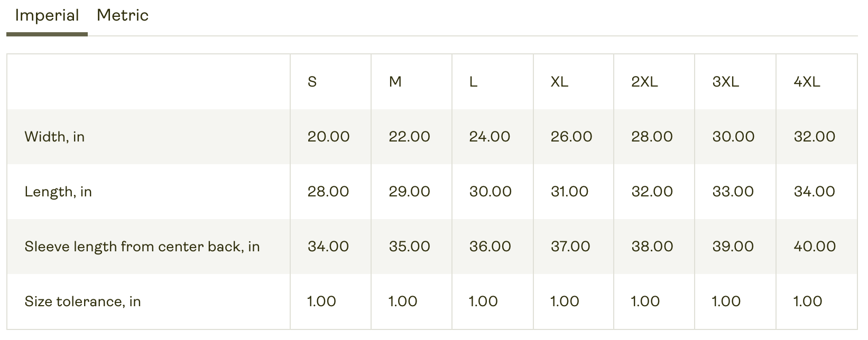Click the sleeve length row label

click(x=142, y=247)
